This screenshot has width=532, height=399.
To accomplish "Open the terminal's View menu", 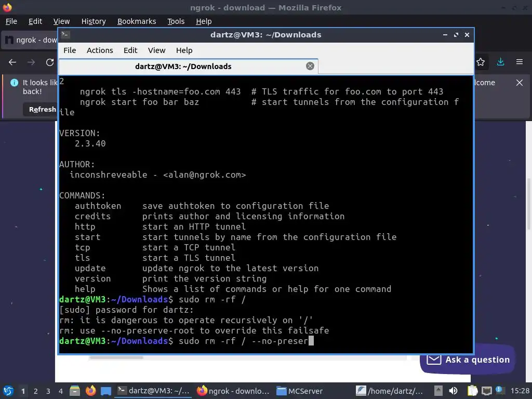I will point(156,50).
